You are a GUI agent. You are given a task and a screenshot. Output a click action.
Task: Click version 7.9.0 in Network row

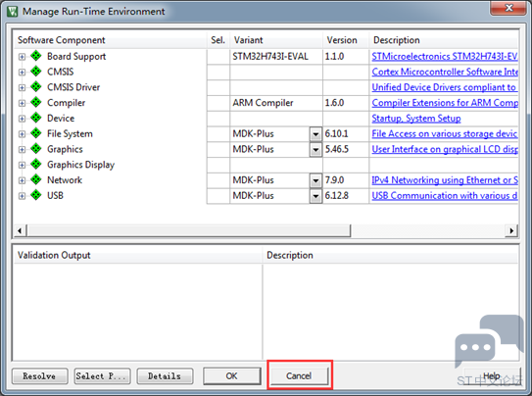334,180
